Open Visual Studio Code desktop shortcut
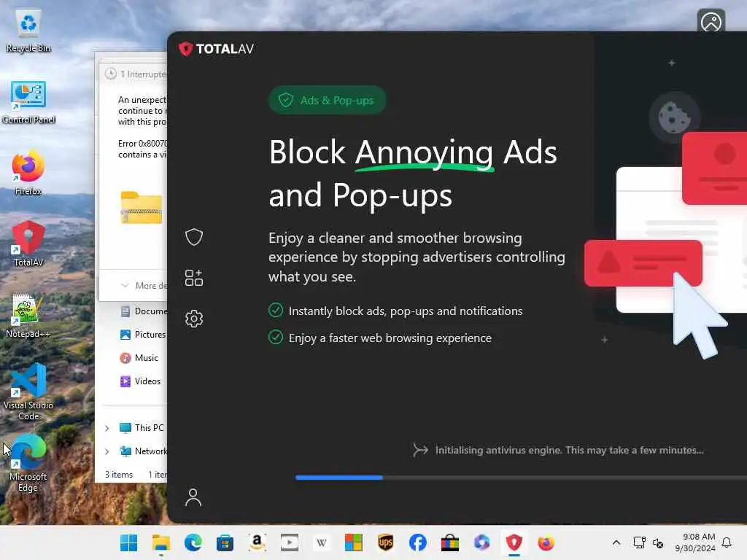Image resolution: width=747 pixels, height=560 pixels. (x=28, y=392)
